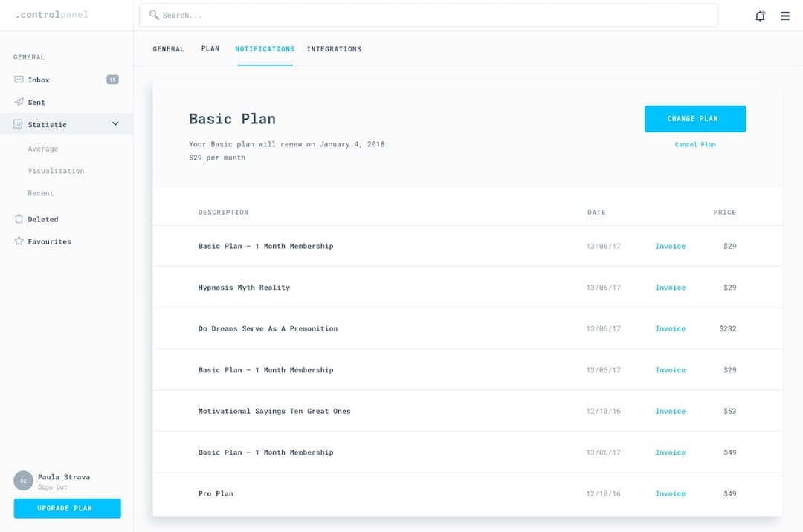The width and height of the screenshot is (803, 532).
Task: Click the Cancel Plan link
Action: [x=695, y=144]
